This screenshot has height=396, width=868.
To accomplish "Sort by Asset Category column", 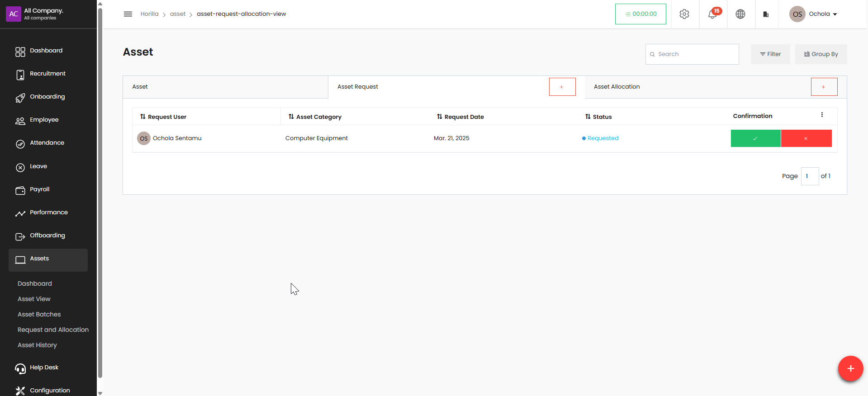I will coord(315,117).
